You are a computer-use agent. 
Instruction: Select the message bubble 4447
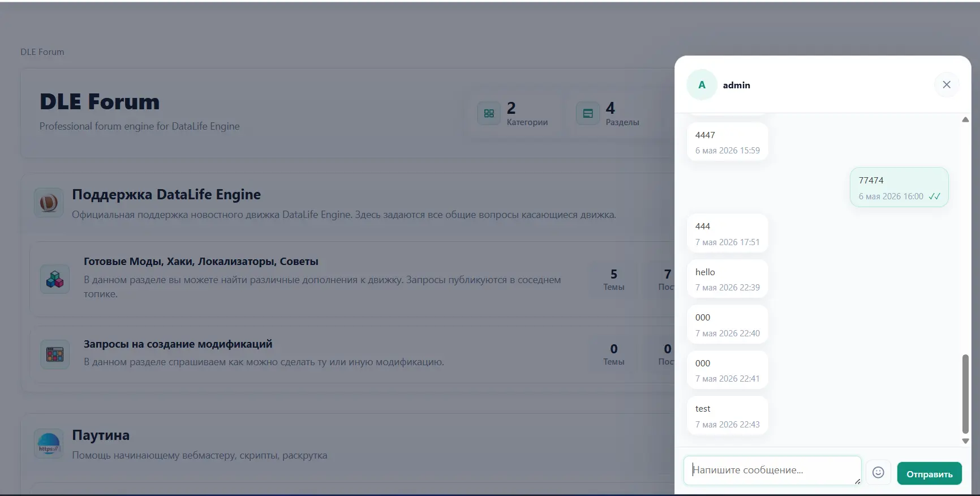tap(727, 142)
